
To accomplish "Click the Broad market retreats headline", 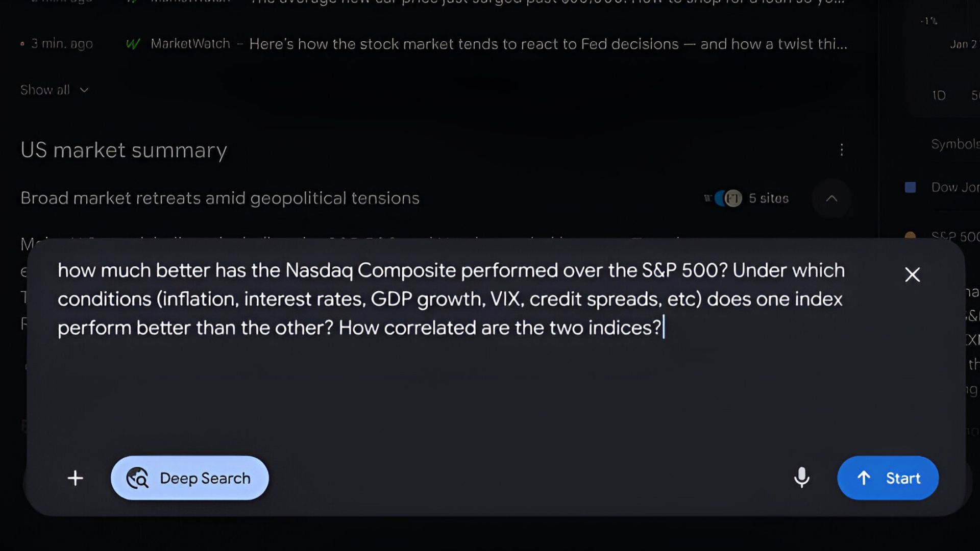I will (x=220, y=198).
